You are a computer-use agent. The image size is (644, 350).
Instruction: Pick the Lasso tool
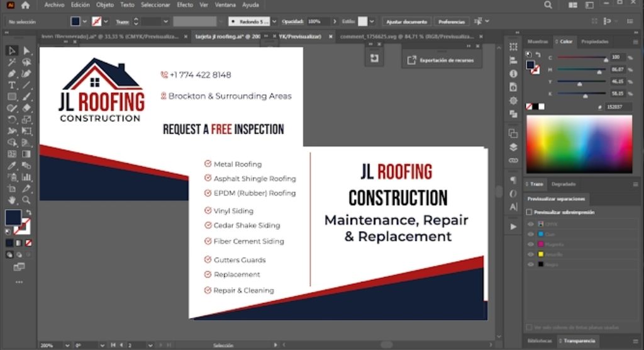coord(26,62)
